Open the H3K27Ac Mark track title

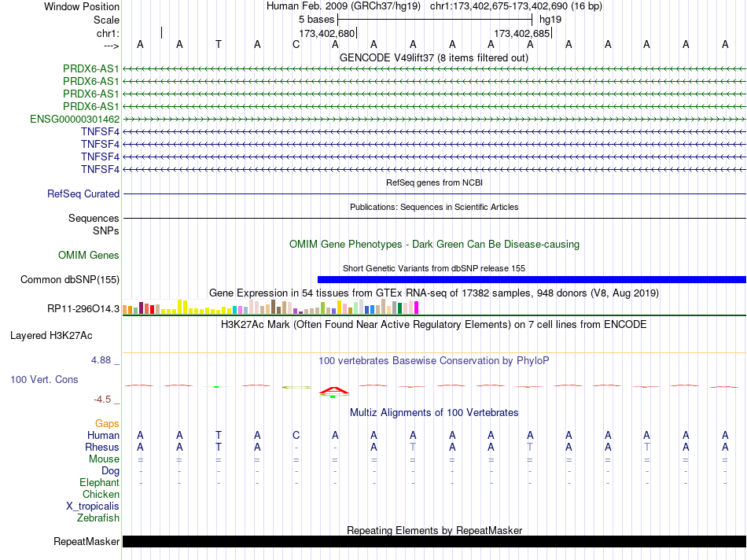(434, 325)
